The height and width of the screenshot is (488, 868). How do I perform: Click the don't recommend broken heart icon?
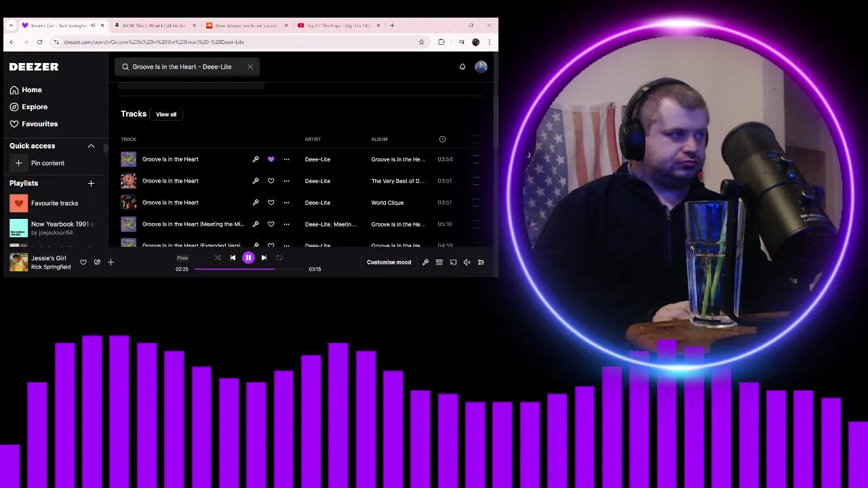[97, 262]
